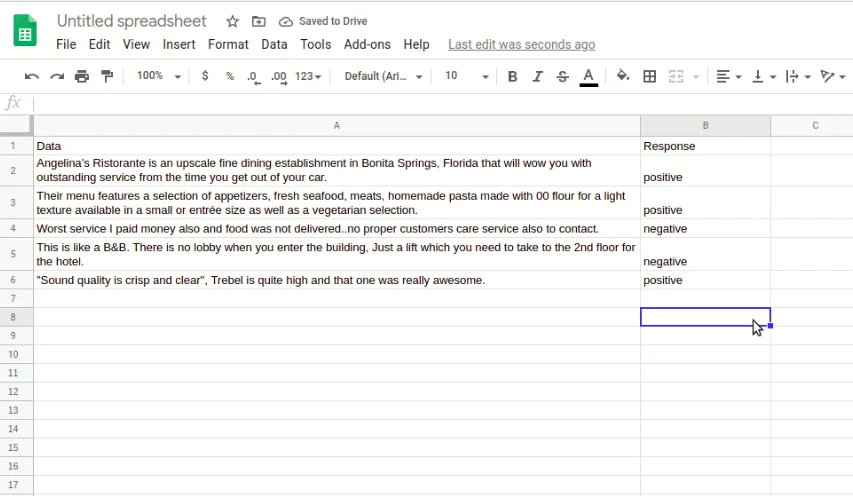Open the Help menu
The width and height of the screenshot is (853, 496).
(416, 45)
